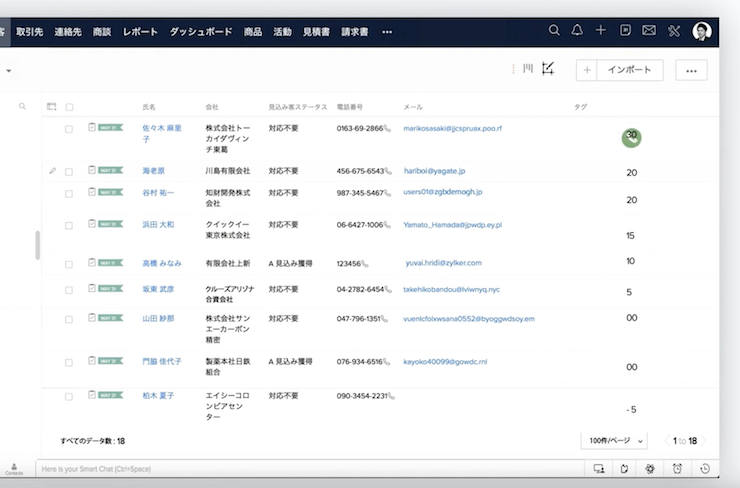This screenshot has height=488, width=740.
Task: Toggle the select-all checkbox in header
Action: coord(69,107)
